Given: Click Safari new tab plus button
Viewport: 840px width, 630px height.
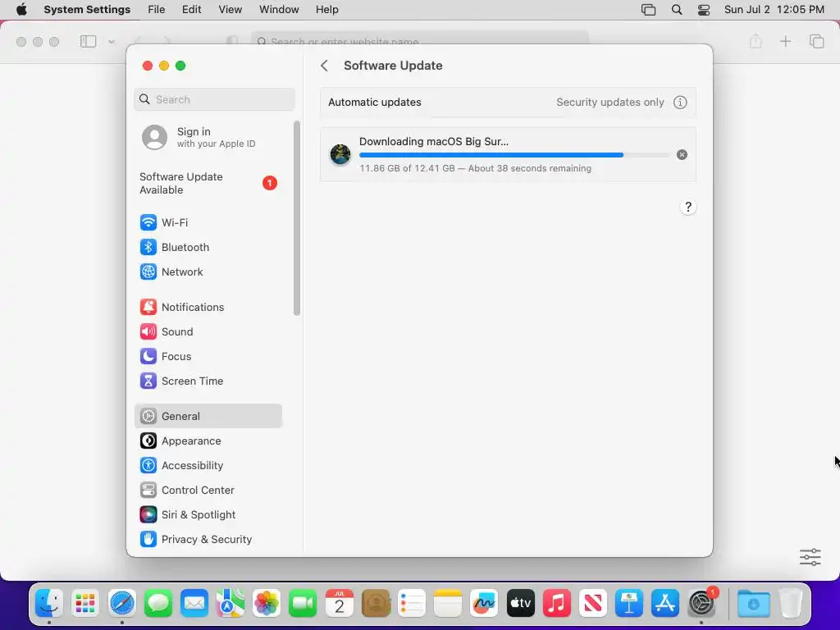Looking at the screenshot, I should point(785,41).
